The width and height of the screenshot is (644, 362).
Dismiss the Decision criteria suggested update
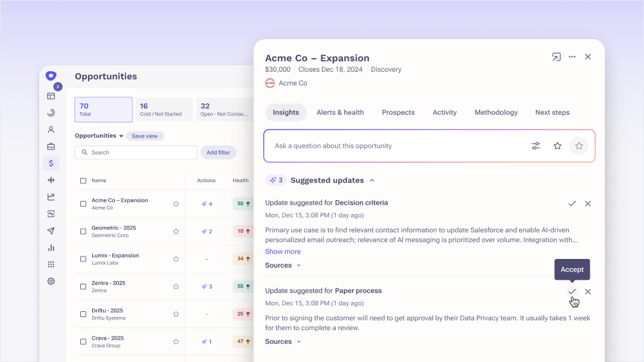tap(588, 204)
